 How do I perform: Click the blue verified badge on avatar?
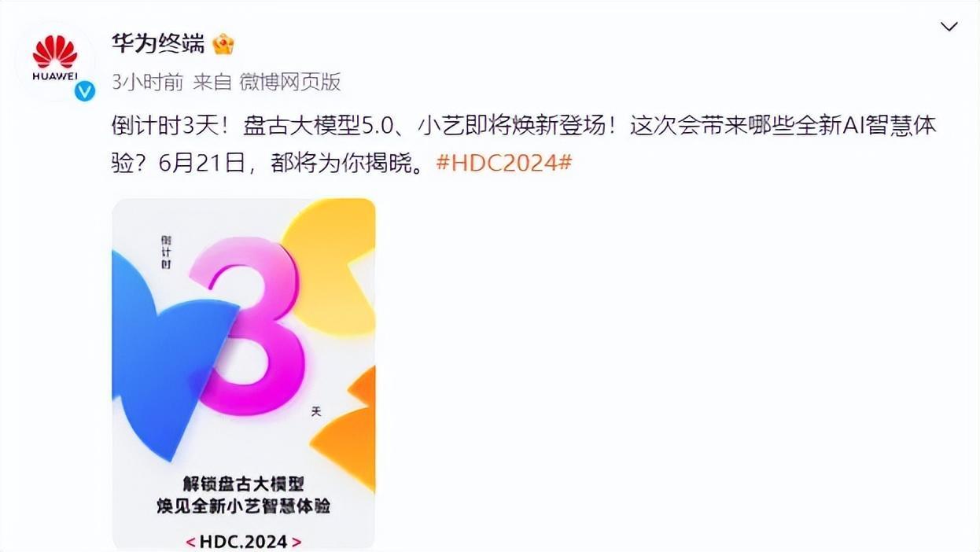point(84,91)
